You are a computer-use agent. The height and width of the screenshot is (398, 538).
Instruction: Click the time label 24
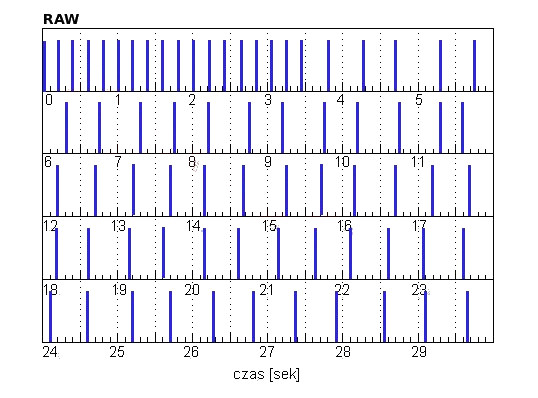(x=50, y=352)
